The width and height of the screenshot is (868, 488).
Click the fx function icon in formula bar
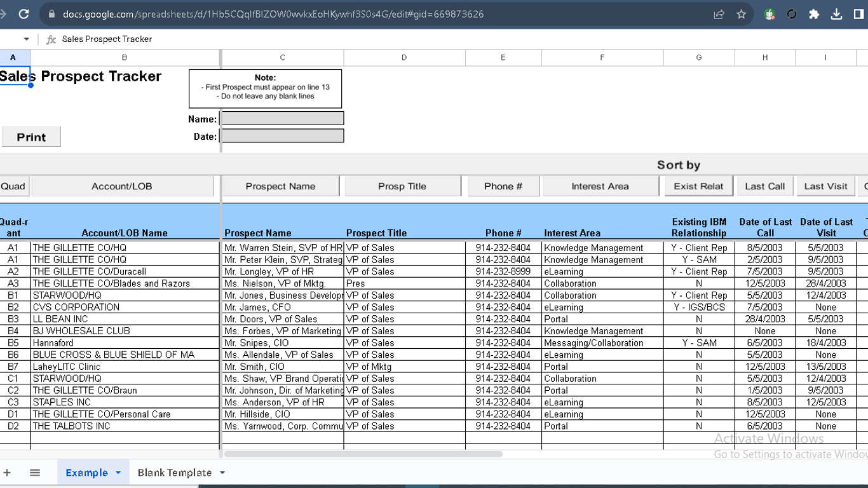point(51,39)
